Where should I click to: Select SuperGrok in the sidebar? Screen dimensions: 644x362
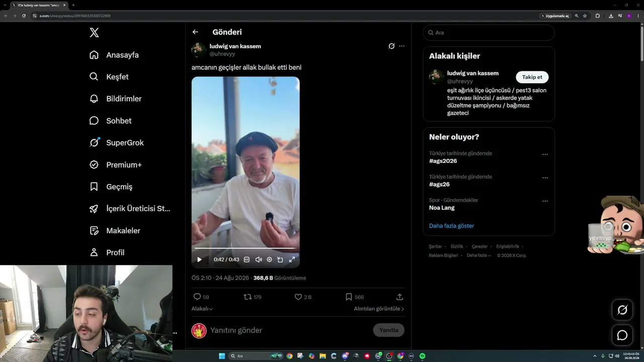[x=117, y=143]
